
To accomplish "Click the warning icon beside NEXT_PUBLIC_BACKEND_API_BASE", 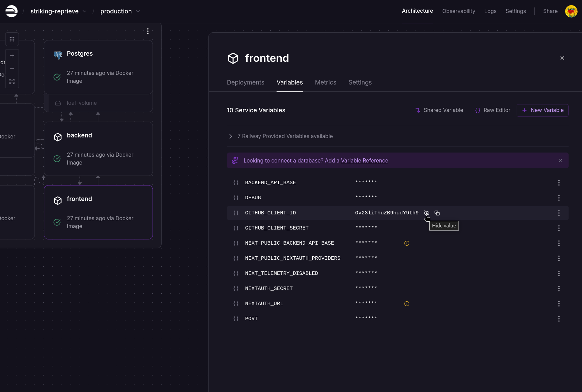I will pos(406,243).
